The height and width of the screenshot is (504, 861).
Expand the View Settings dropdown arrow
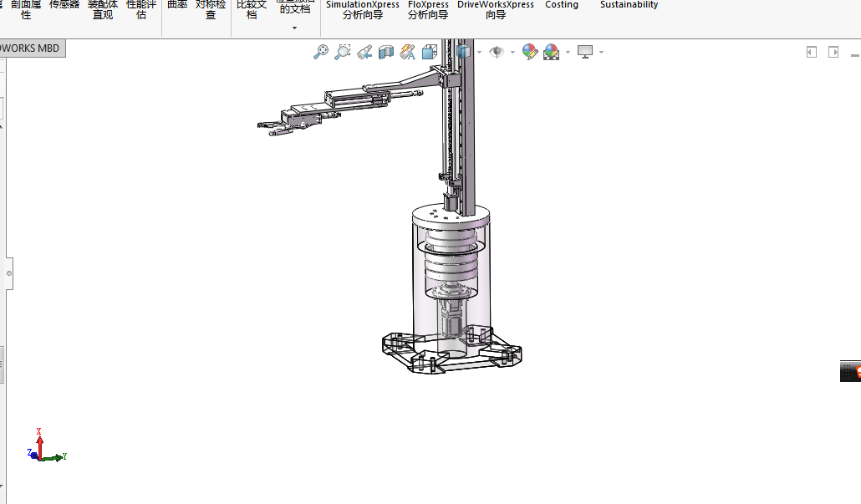[x=601, y=53]
